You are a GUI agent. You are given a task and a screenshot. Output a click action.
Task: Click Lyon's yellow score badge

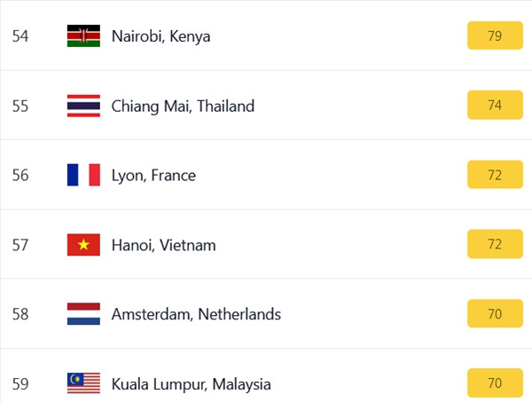pyautogui.click(x=494, y=175)
